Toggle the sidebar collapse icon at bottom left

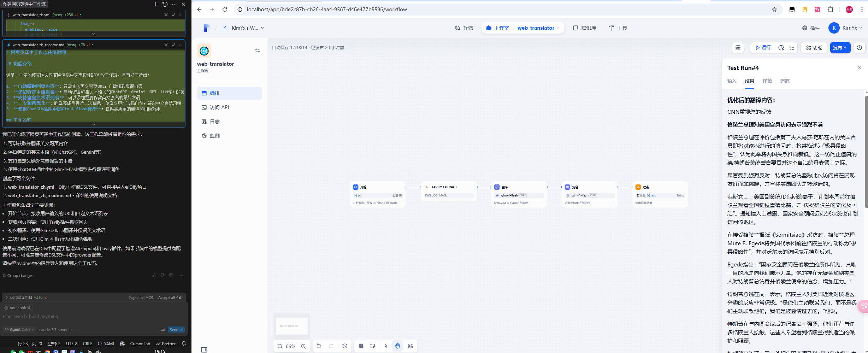(x=204, y=350)
